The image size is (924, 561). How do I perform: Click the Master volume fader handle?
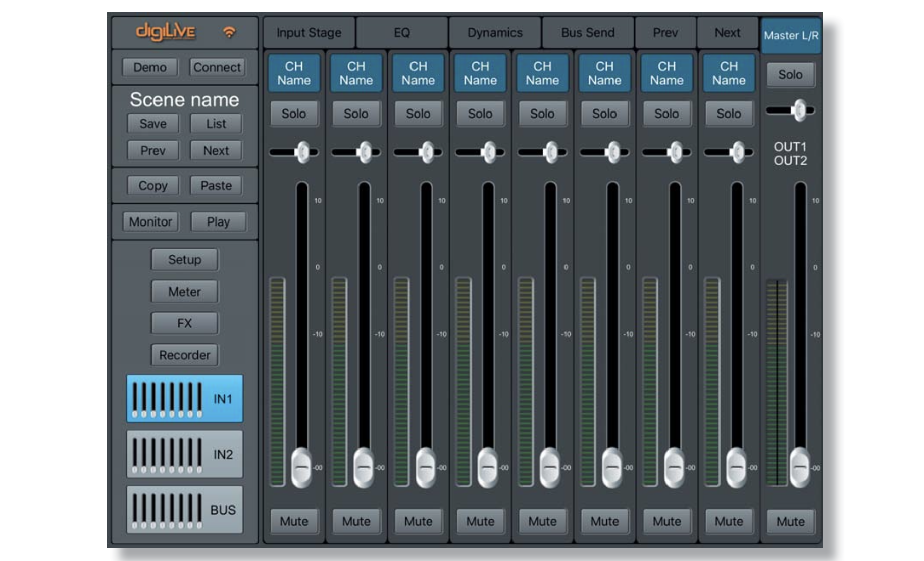pyautogui.click(x=800, y=468)
